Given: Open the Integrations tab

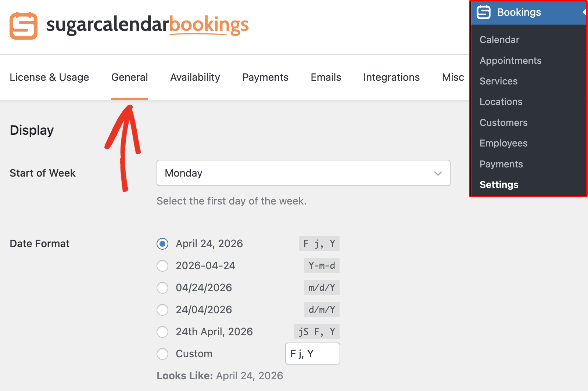Looking at the screenshot, I should coord(391,77).
